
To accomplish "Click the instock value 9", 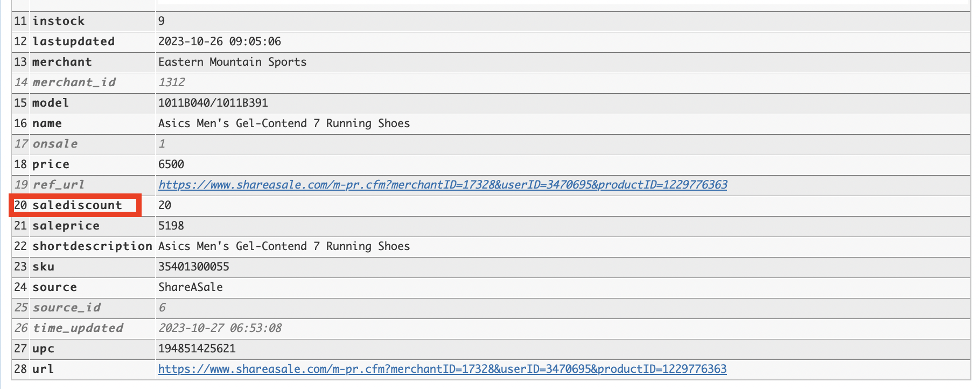I will [162, 21].
